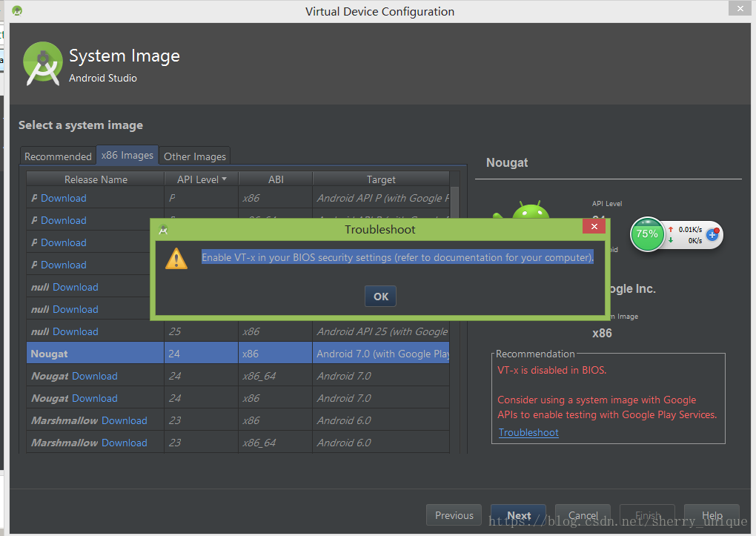This screenshot has height=536, width=756.
Task: Click the Next button
Action: pyautogui.click(x=518, y=515)
